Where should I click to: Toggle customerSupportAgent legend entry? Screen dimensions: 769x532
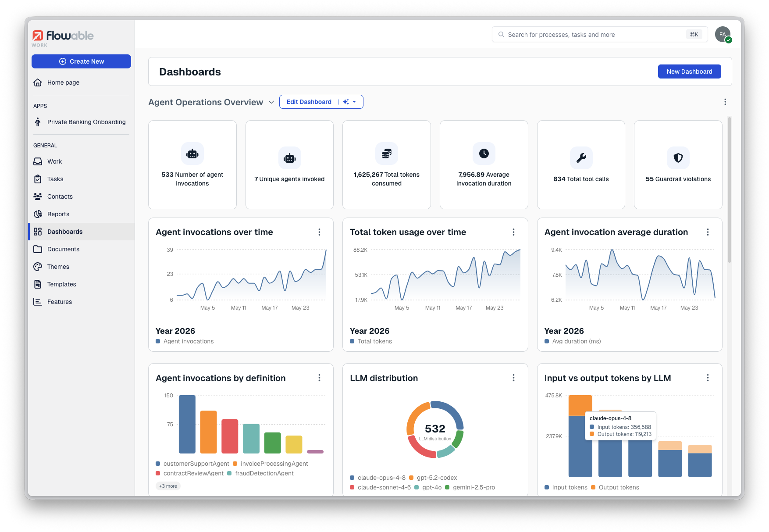pos(192,464)
